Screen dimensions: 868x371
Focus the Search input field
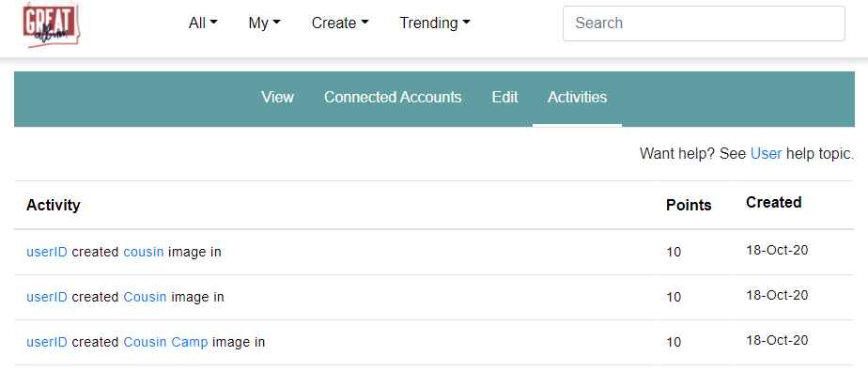click(704, 23)
